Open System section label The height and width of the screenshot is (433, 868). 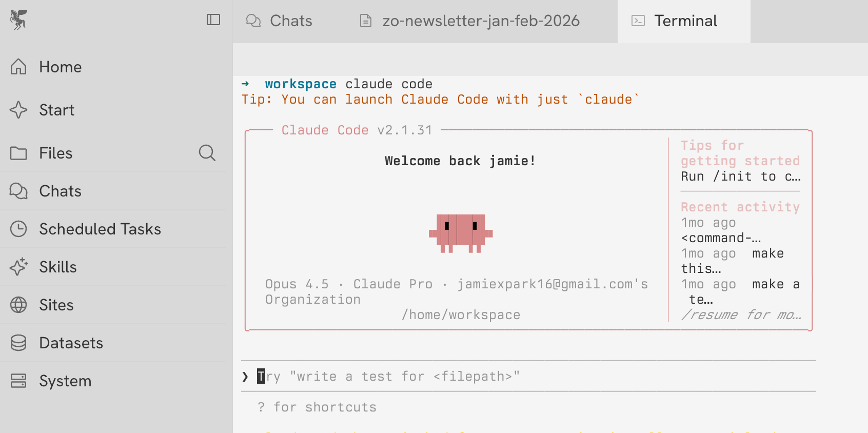pyautogui.click(x=66, y=381)
